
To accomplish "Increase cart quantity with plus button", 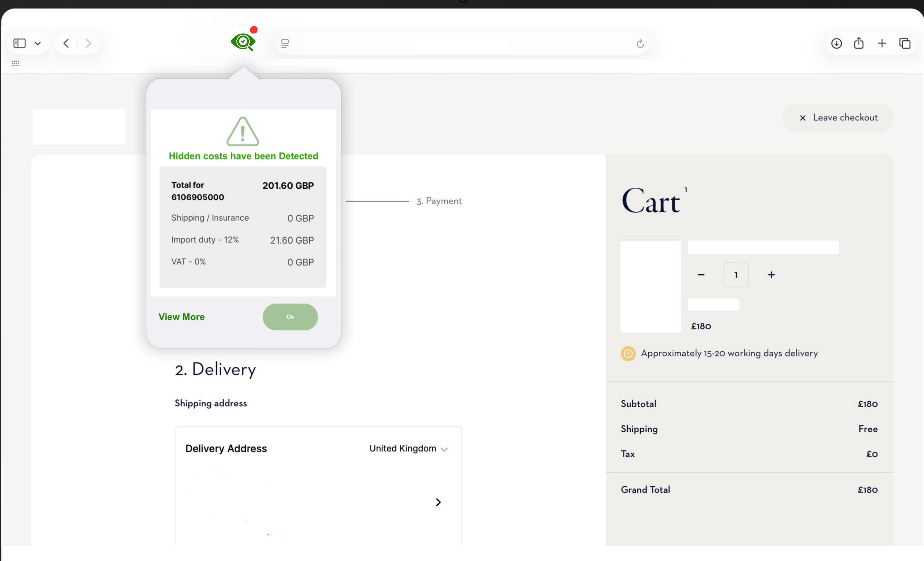I will click(x=771, y=275).
